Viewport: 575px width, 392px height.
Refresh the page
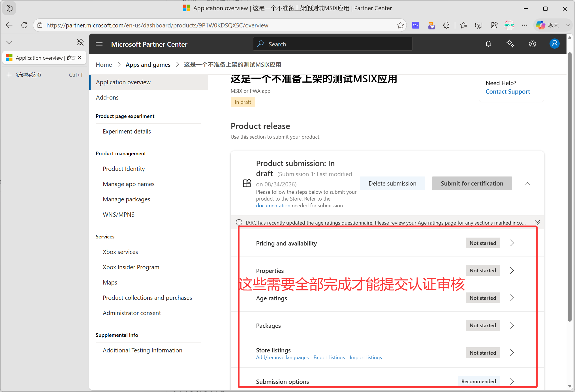coord(24,25)
